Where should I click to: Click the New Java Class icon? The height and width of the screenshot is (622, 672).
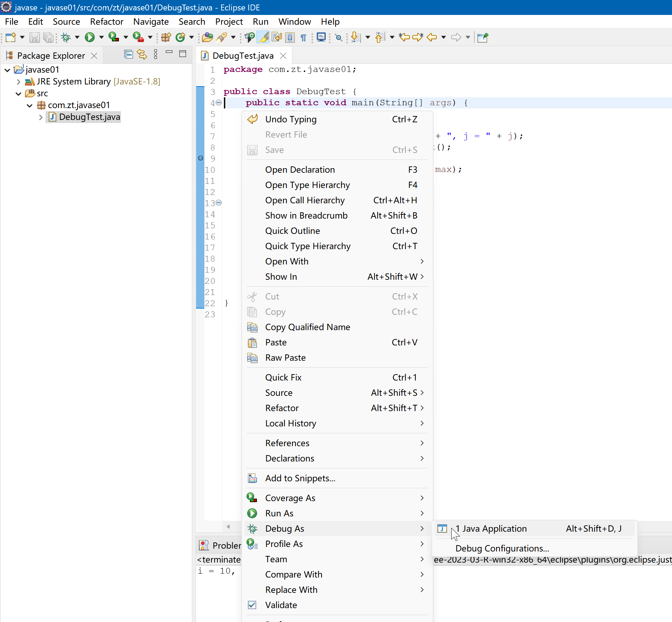[x=180, y=37]
